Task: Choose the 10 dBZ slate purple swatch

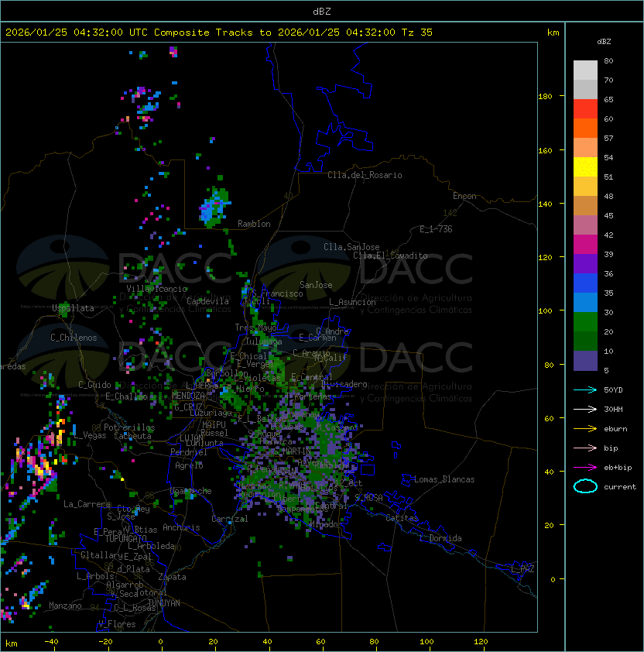Action: pos(585,360)
